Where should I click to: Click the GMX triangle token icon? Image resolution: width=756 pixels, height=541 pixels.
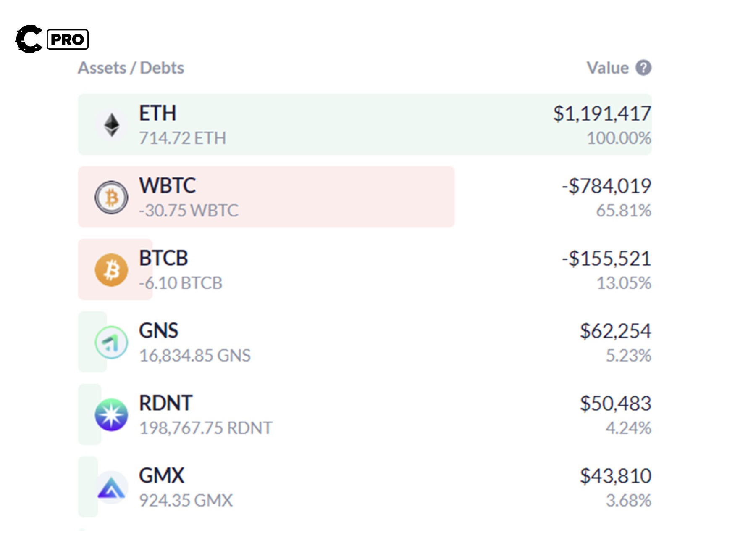pyautogui.click(x=111, y=488)
